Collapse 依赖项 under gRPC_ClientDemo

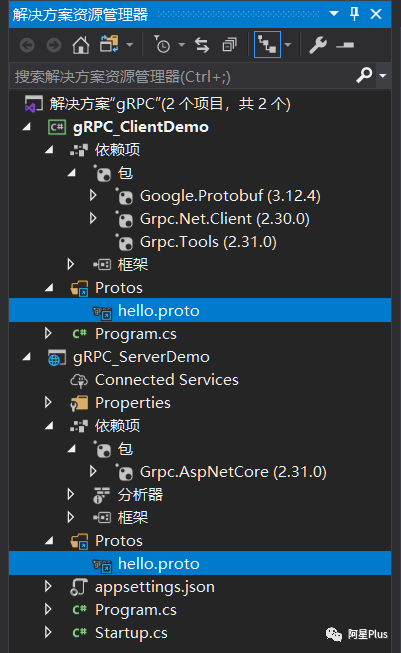click(x=49, y=150)
